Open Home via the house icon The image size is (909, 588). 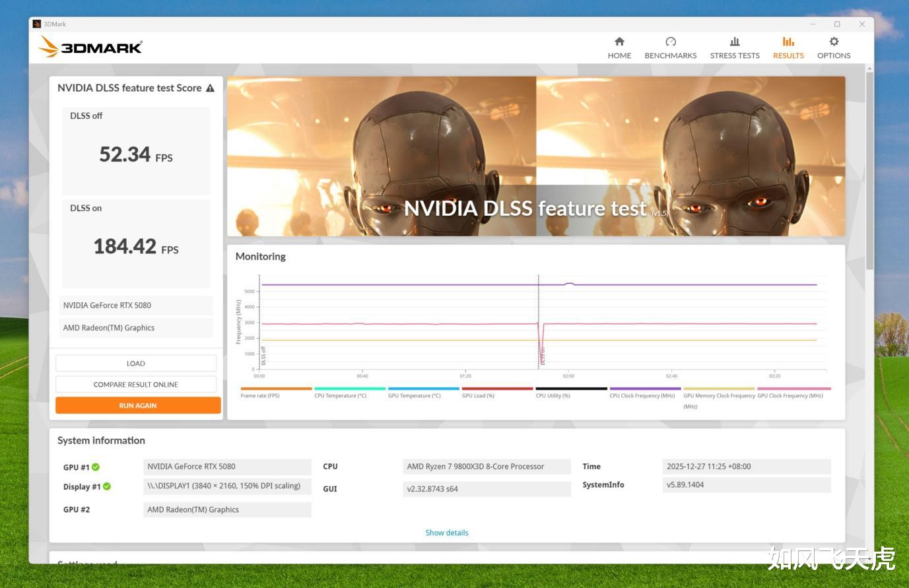619,42
